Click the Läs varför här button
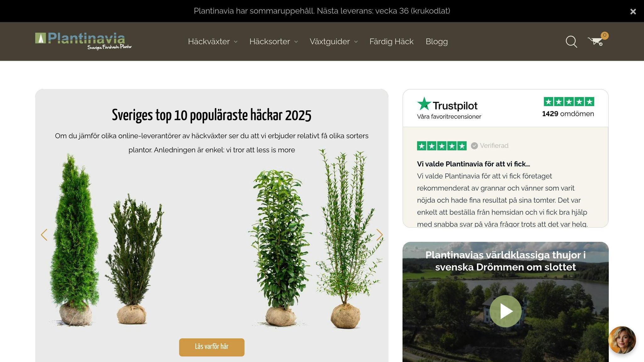The height and width of the screenshot is (362, 644). tap(212, 347)
